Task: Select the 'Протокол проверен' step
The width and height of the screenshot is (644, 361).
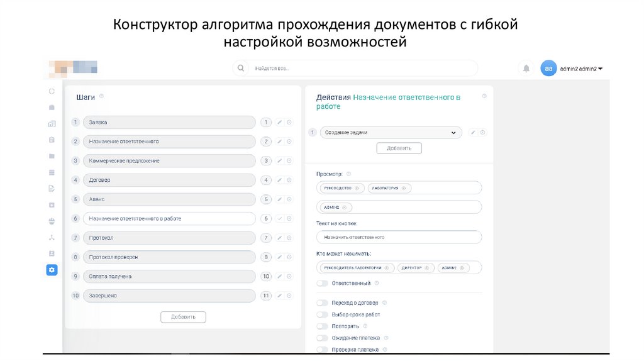Action: (x=169, y=257)
